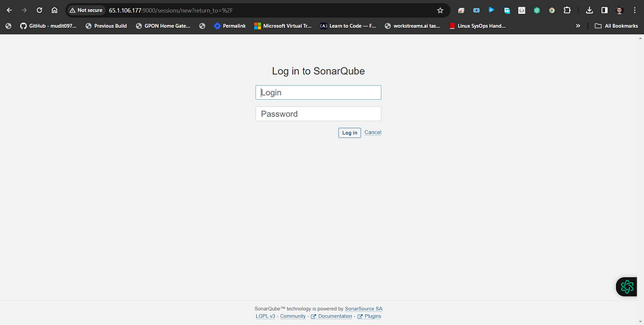The image size is (644, 325).
Task: Click the white square extension icon in toolbar
Action: (x=522, y=10)
